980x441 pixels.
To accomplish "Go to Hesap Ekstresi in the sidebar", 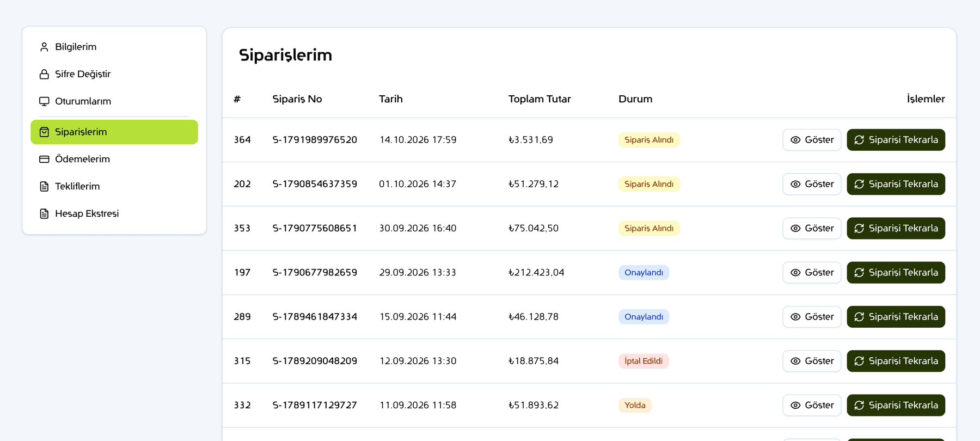I will pos(114,213).
